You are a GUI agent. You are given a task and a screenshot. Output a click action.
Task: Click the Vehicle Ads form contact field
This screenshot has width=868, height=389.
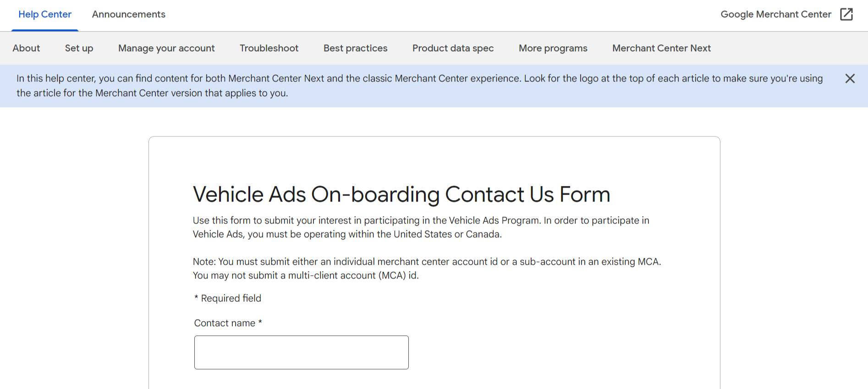301,352
